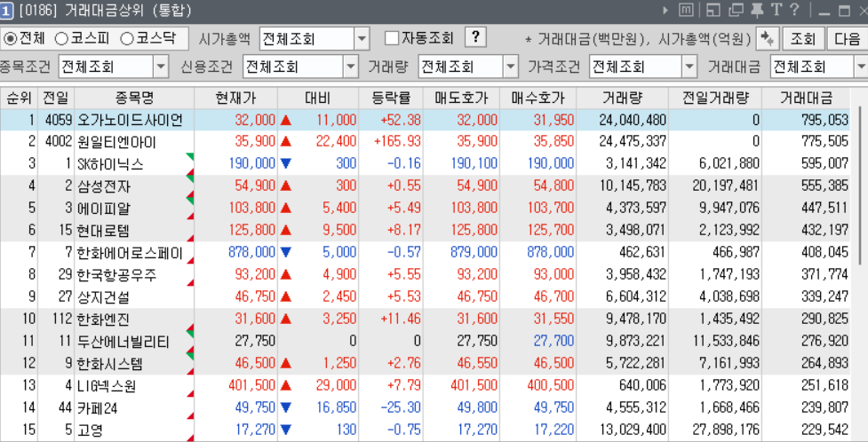Viewport: 868px width, 442px height.
Task: Select the 고영 stock name
Action: tap(91, 430)
